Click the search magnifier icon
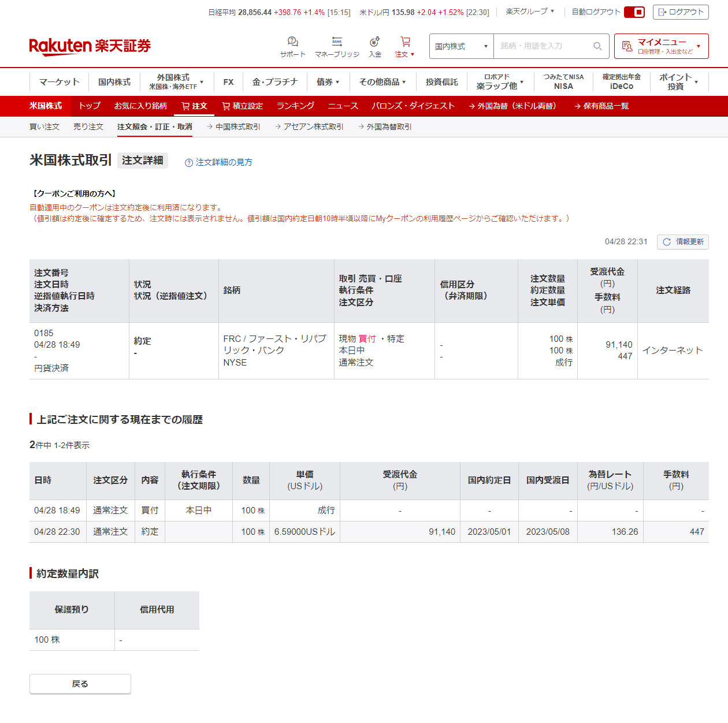This screenshot has height=723, width=728. [x=597, y=46]
